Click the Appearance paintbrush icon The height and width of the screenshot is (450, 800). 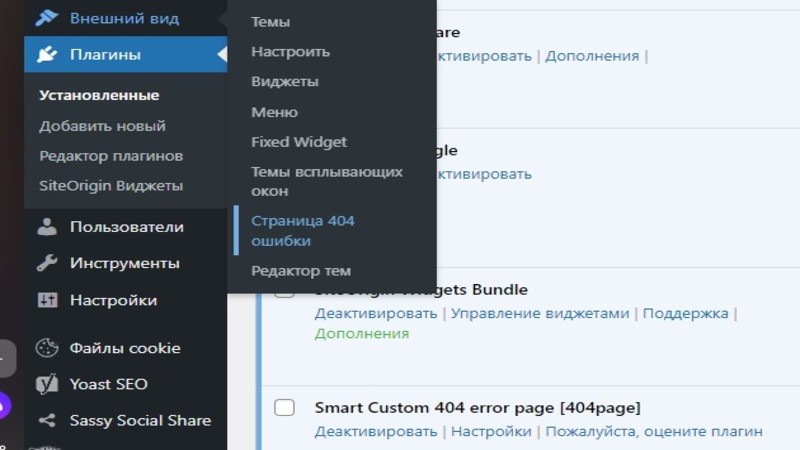pos(47,18)
